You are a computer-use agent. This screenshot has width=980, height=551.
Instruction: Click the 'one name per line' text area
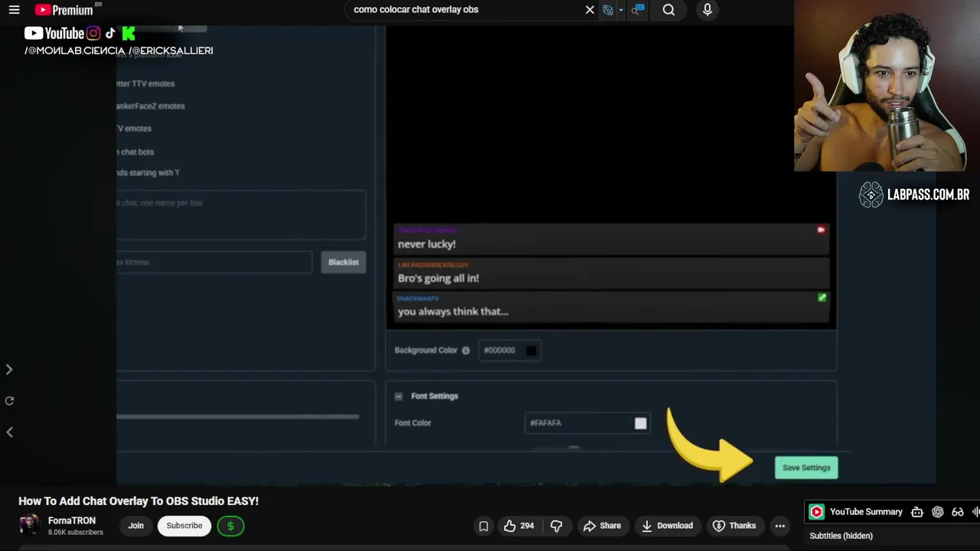coord(240,215)
